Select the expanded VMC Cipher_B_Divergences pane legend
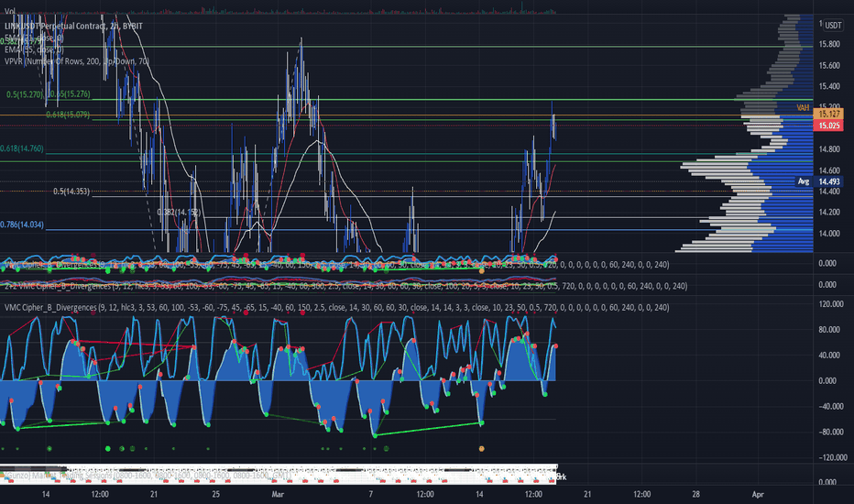This screenshot has width=854, height=504. tap(336, 307)
